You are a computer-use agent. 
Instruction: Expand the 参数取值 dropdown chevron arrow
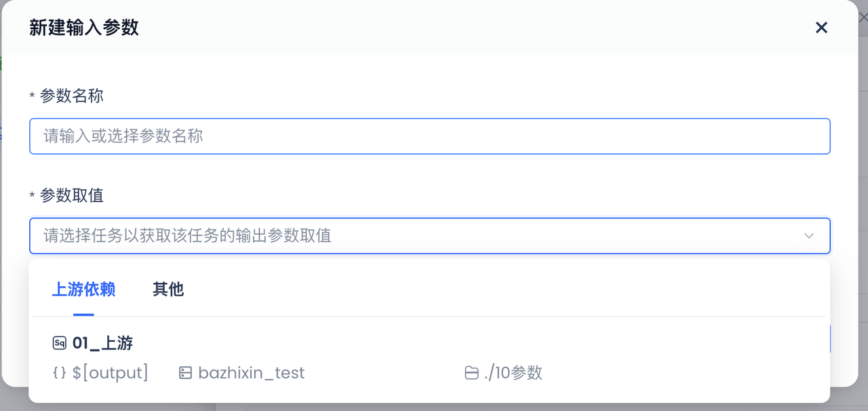[808, 236]
